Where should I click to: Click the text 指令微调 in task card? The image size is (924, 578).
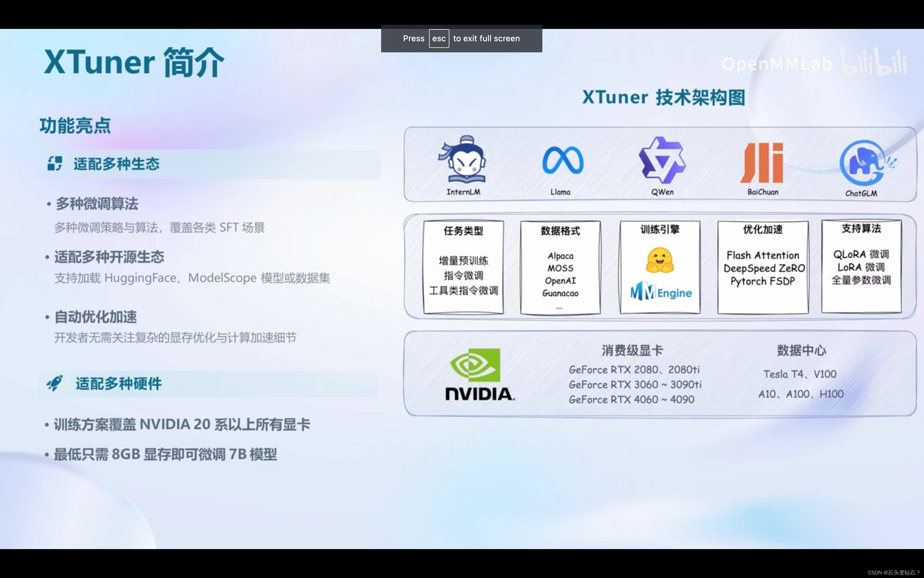click(x=463, y=276)
